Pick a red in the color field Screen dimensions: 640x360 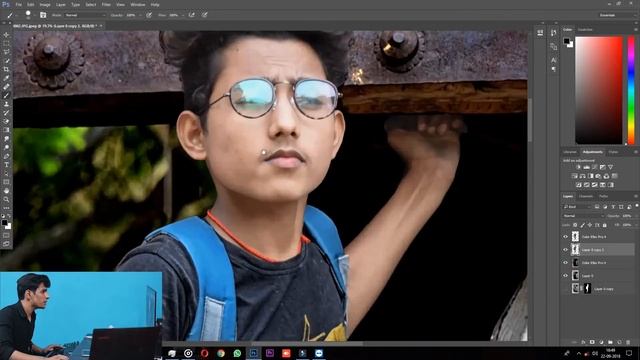point(599,90)
